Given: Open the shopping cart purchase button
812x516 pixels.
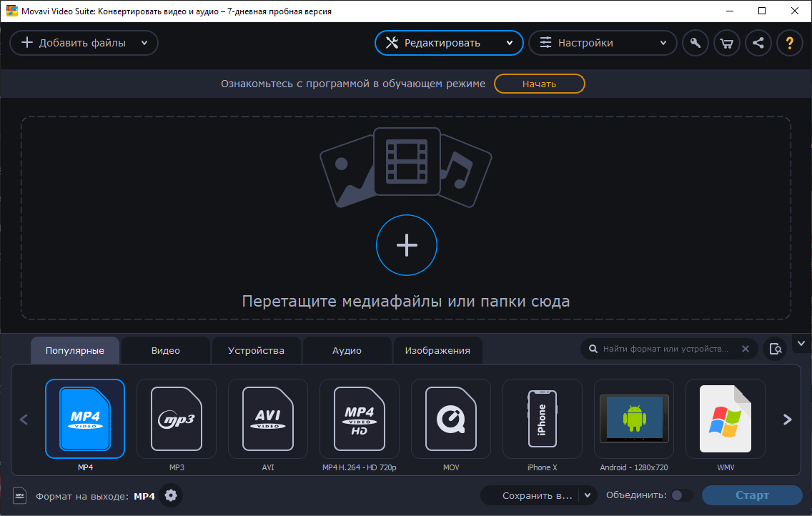Looking at the screenshot, I should tap(727, 43).
